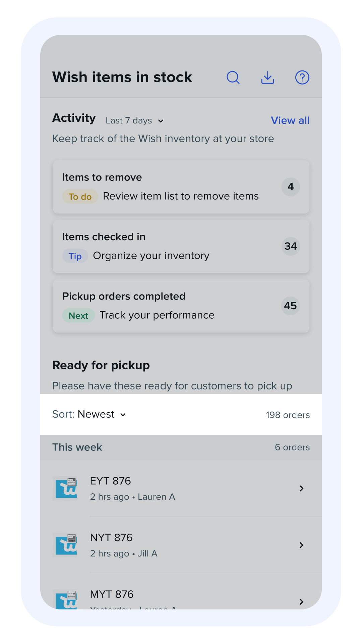Viewport: 362px width, 644px height.
Task: Open MYT 876 order using its chevron
Action: pos(301,602)
